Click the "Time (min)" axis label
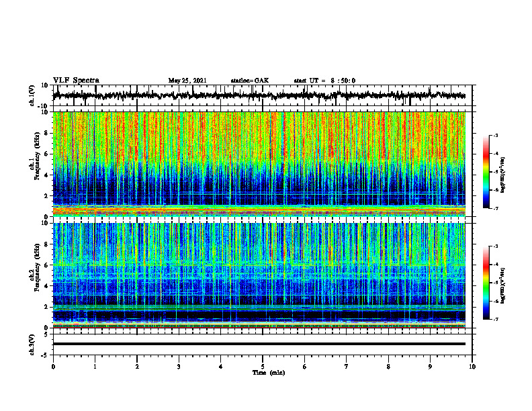Viewport: 532px width, 411px height. (269, 373)
